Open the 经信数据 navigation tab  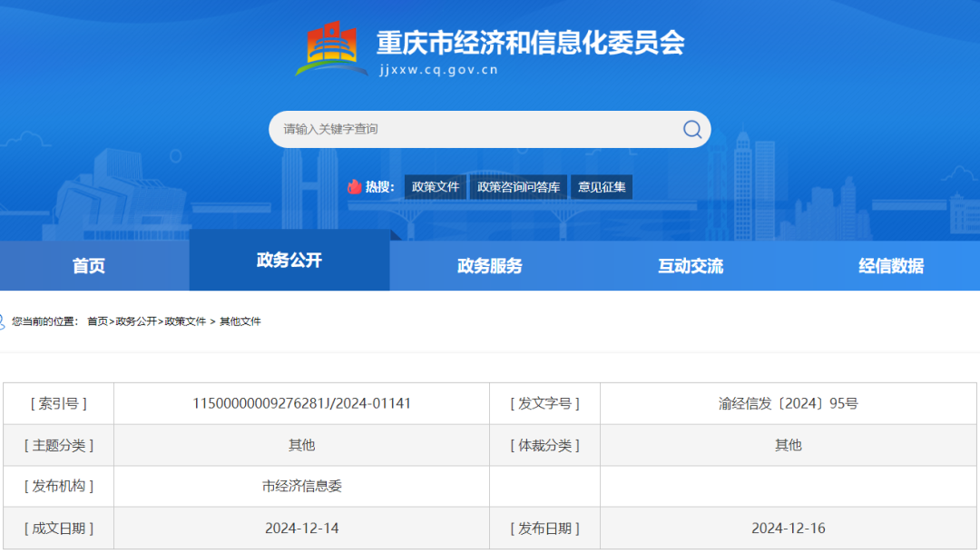coord(891,266)
